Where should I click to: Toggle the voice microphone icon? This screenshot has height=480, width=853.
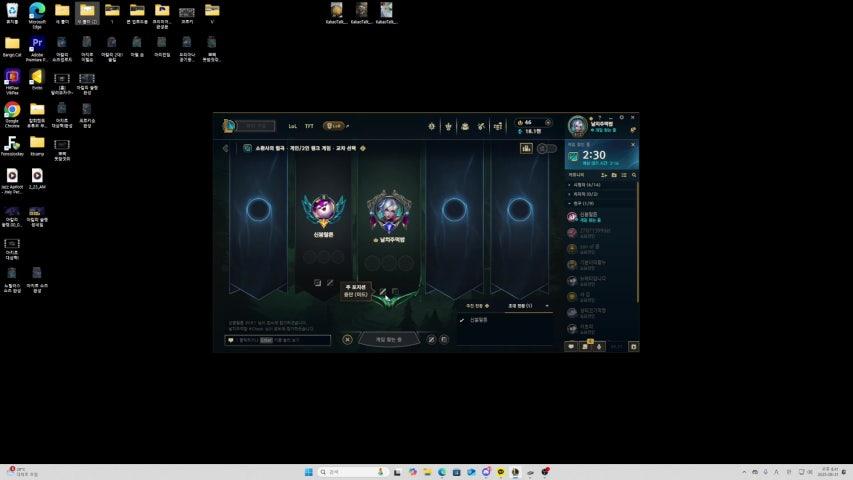[x=599, y=346]
